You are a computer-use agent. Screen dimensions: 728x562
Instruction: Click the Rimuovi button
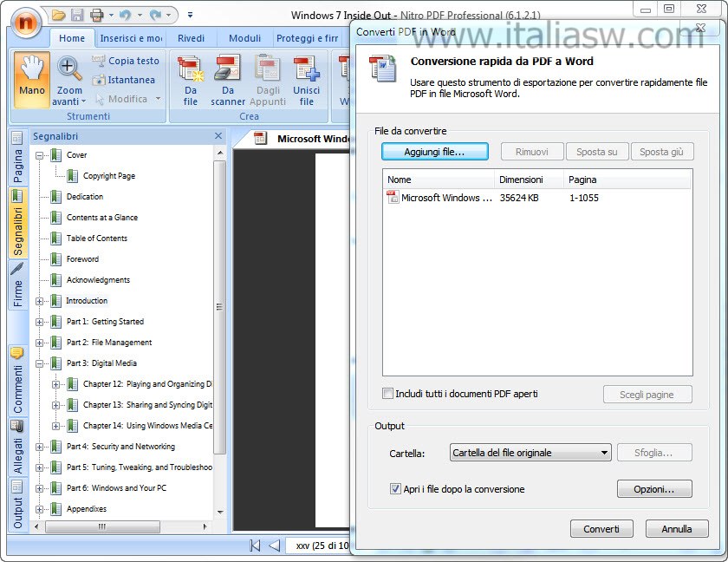[532, 152]
